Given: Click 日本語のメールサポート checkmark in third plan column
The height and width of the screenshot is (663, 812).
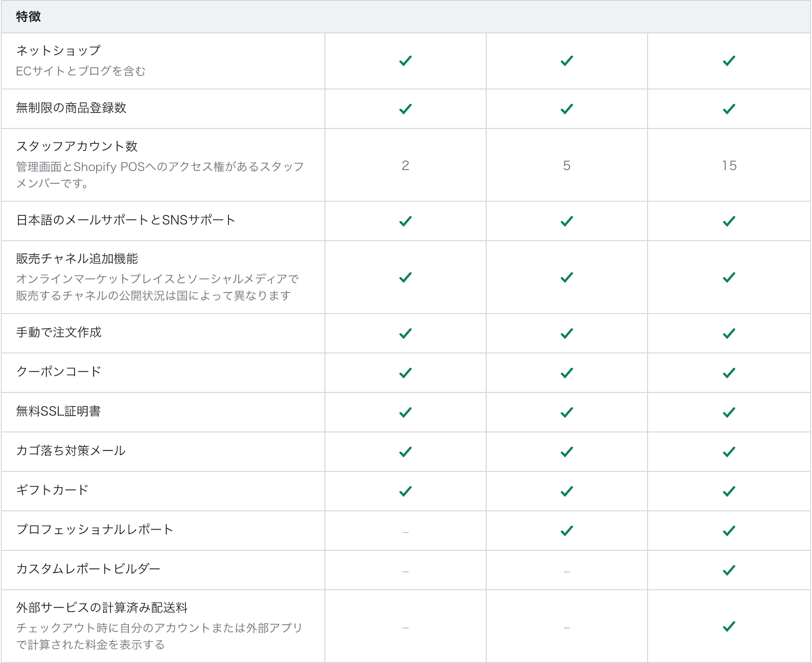Looking at the screenshot, I should 729,221.
